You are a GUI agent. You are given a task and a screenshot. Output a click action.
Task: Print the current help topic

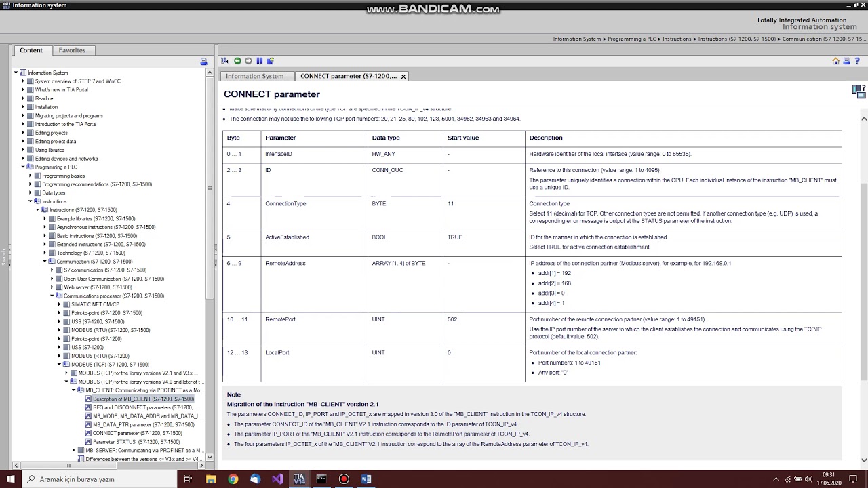coord(846,61)
